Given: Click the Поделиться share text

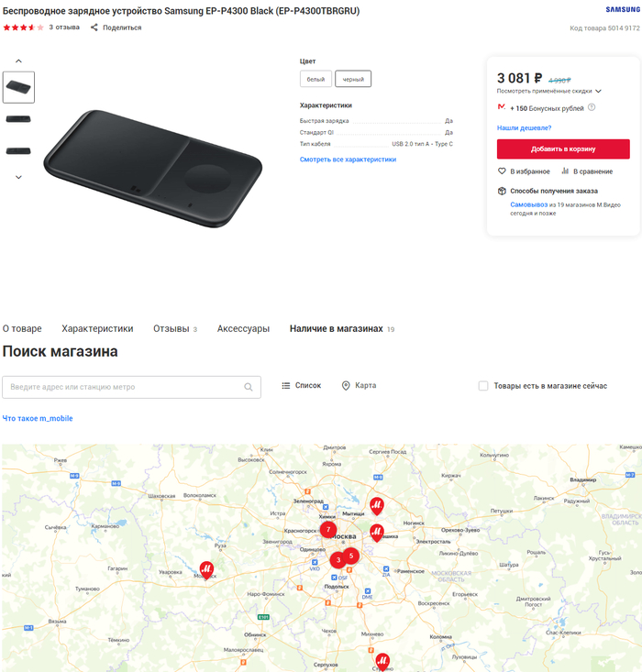Looking at the screenshot, I should pos(122,28).
